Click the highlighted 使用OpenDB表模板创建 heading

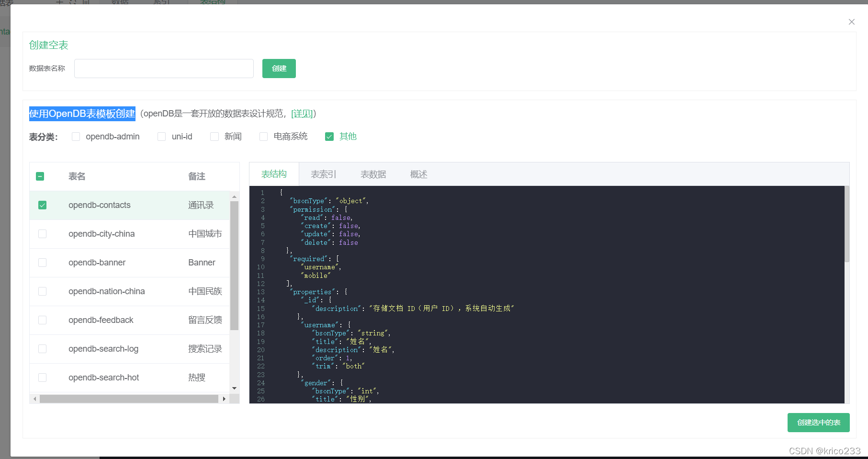click(x=82, y=114)
